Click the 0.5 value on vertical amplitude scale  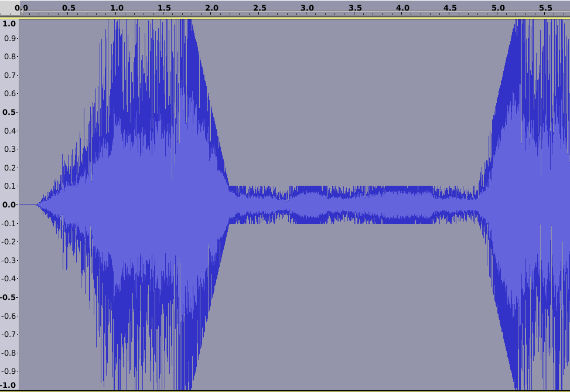click(x=9, y=112)
